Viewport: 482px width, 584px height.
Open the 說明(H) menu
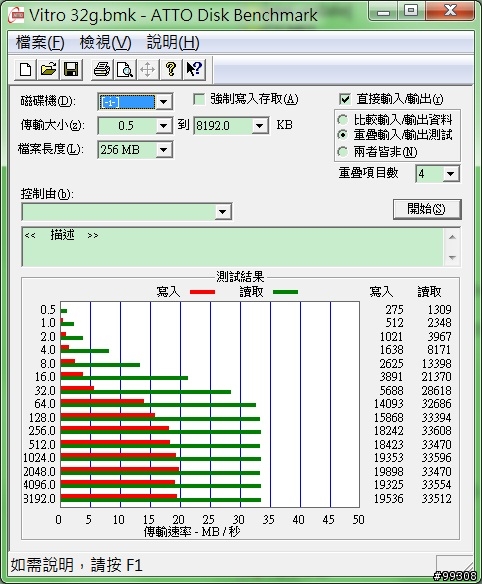tap(173, 42)
